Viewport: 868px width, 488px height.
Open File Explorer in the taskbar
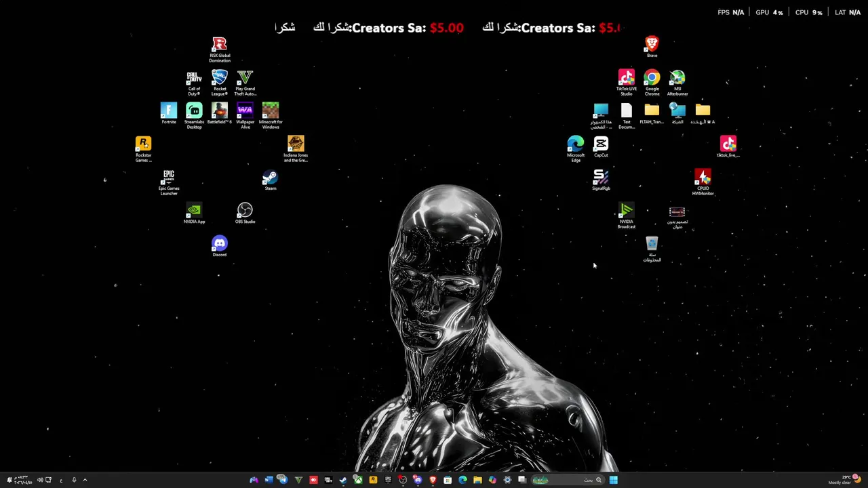click(x=477, y=480)
